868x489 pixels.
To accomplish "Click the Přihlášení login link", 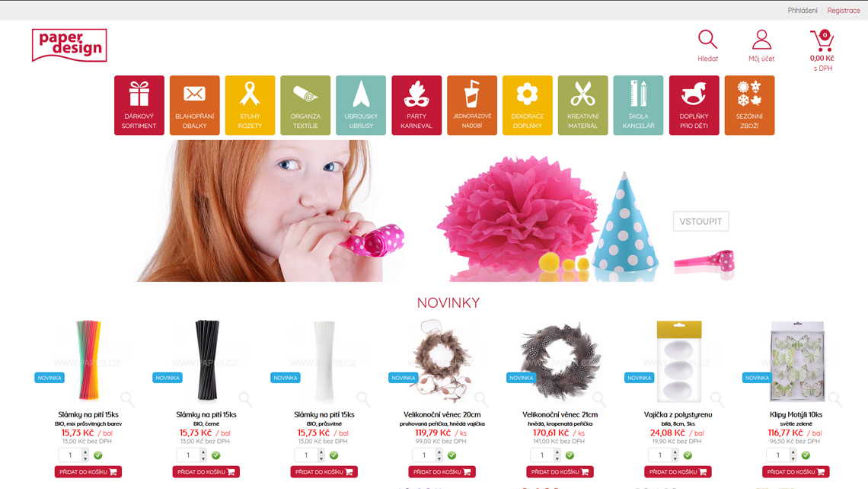I will (803, 11).
